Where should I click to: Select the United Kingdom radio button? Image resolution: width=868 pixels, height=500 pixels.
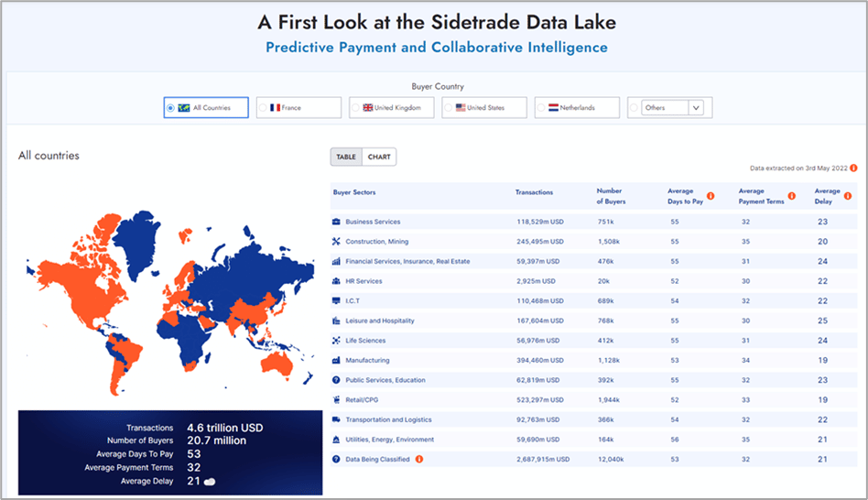355,107
